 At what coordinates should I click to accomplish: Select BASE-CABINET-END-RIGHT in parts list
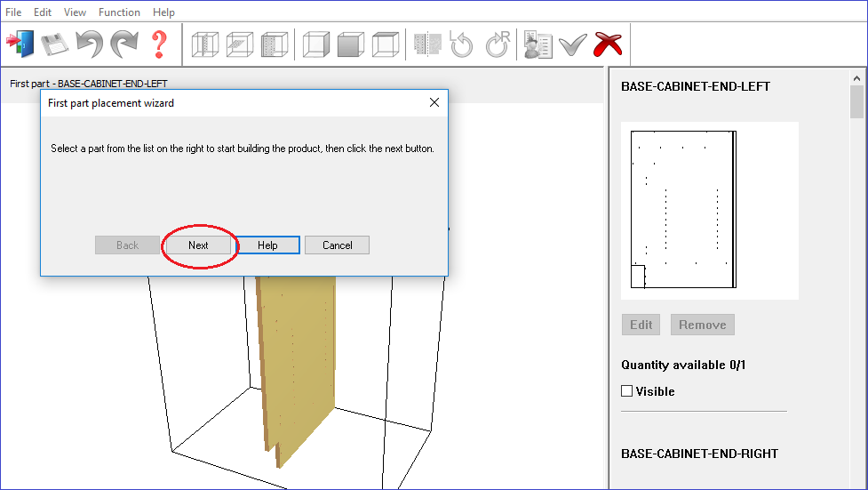[700, 454]
